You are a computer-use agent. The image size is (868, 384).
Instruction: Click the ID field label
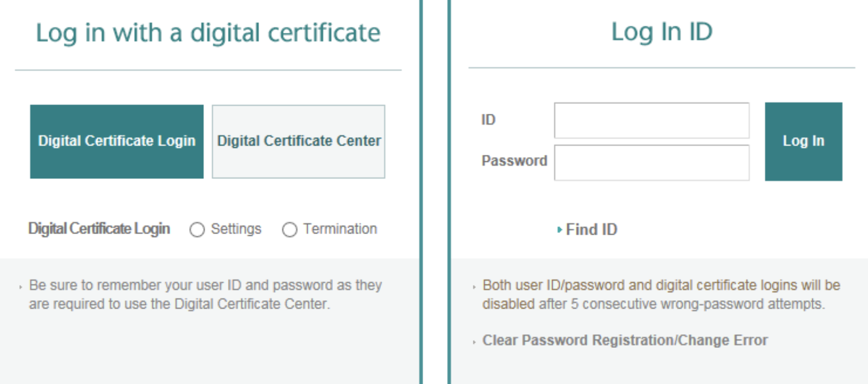pyautogui.click(x=488, y=120)
